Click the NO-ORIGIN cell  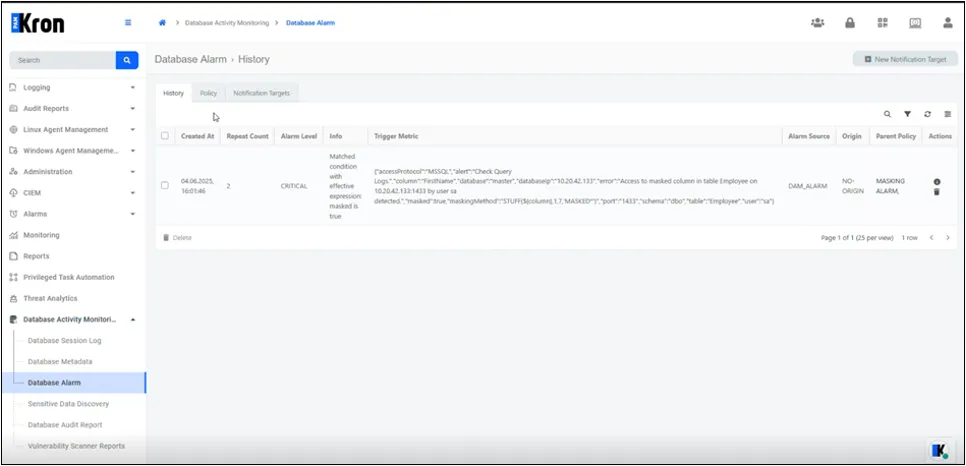pos(853,186)
